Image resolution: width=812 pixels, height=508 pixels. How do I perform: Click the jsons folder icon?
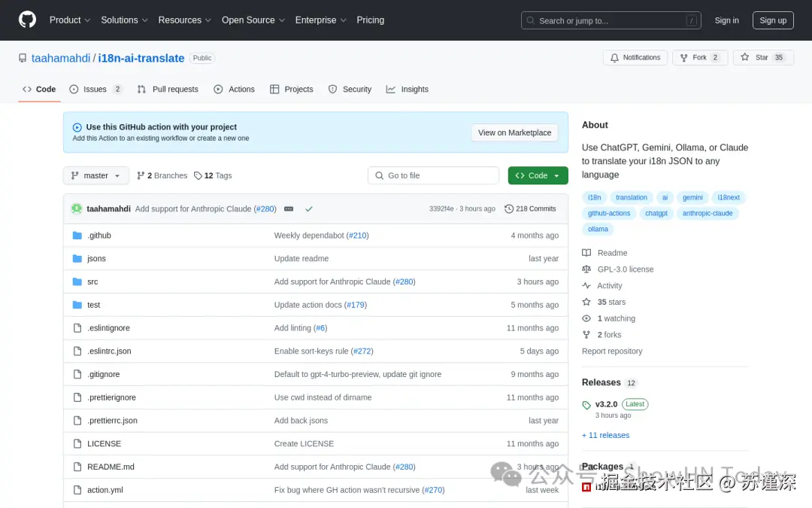(77, 258)
